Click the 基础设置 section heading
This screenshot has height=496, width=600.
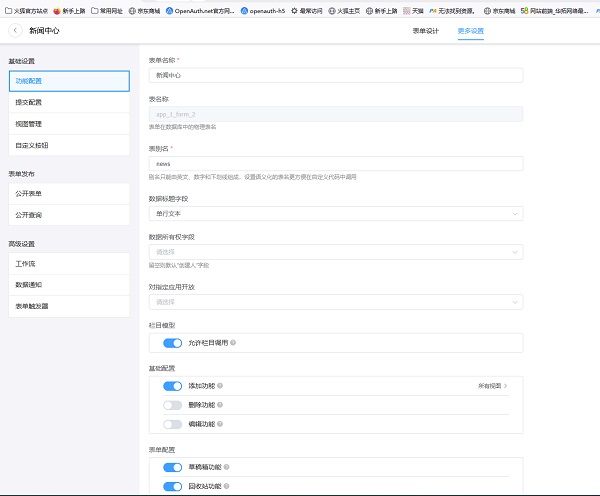click(21, 61)
